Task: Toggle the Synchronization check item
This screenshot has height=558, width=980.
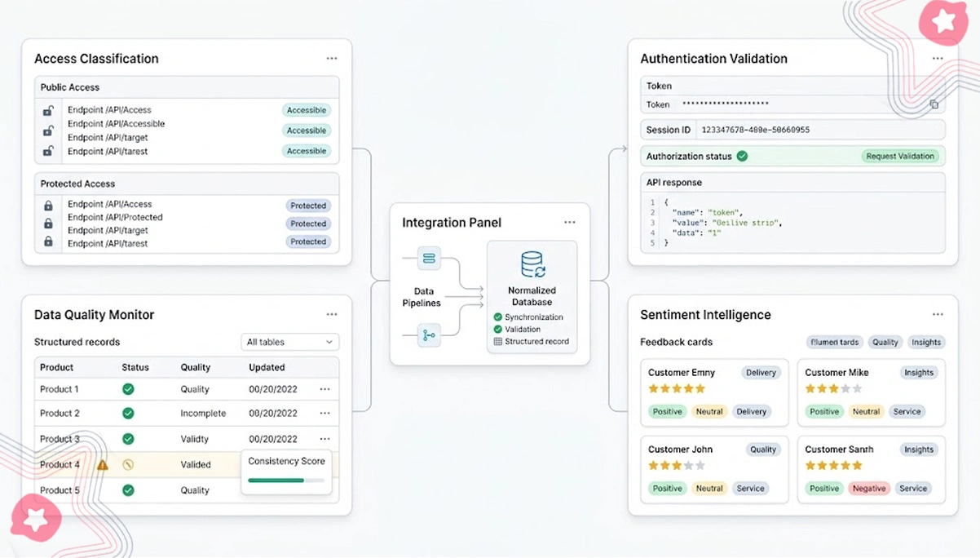Action: 528,317
